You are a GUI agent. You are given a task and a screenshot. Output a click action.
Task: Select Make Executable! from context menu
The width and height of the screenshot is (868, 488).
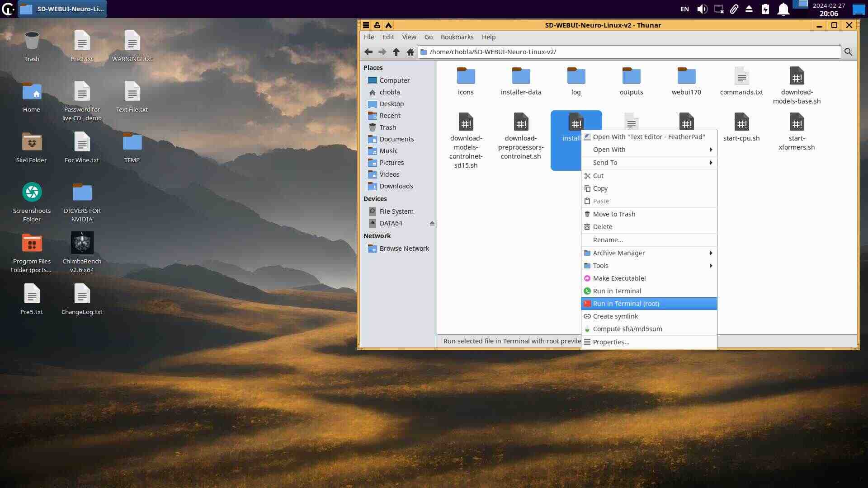(x=619, y=278)
